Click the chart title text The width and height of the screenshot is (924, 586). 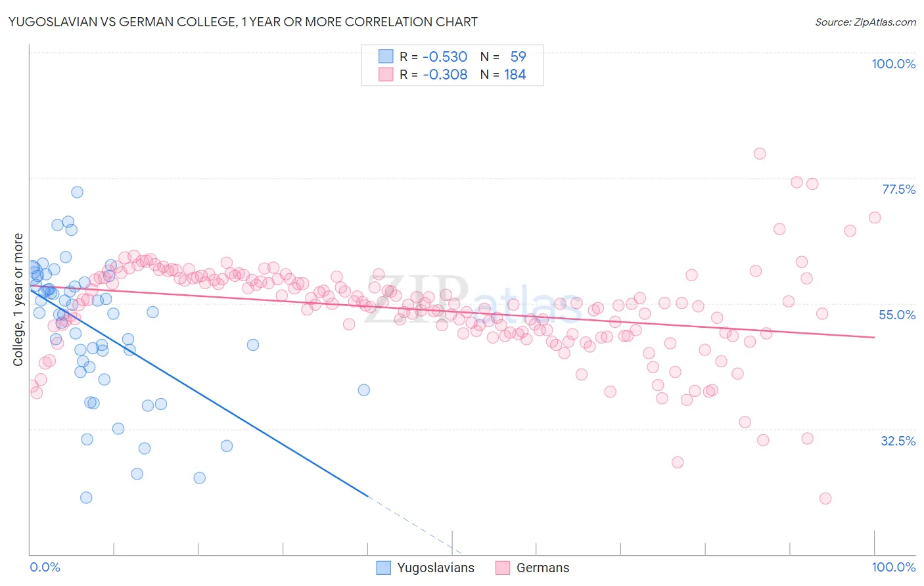(243, 22)
